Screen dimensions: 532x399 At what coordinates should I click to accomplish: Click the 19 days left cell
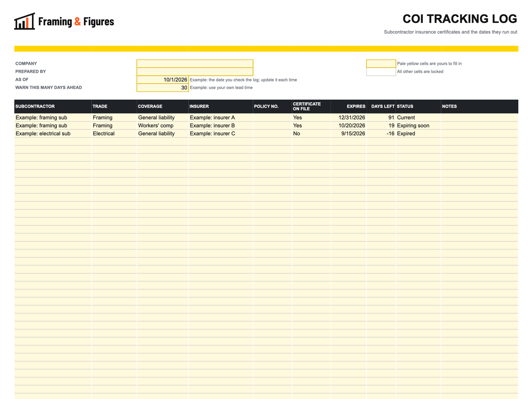coord(381,125)
